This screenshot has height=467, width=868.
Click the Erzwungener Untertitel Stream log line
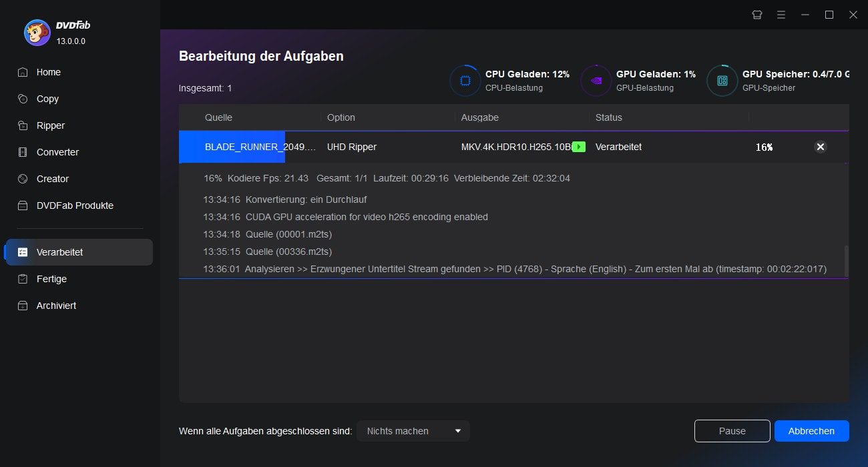[515, 269]
